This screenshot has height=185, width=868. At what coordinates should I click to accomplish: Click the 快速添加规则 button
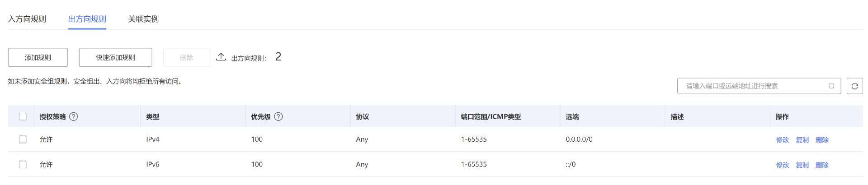coord(115,58)
